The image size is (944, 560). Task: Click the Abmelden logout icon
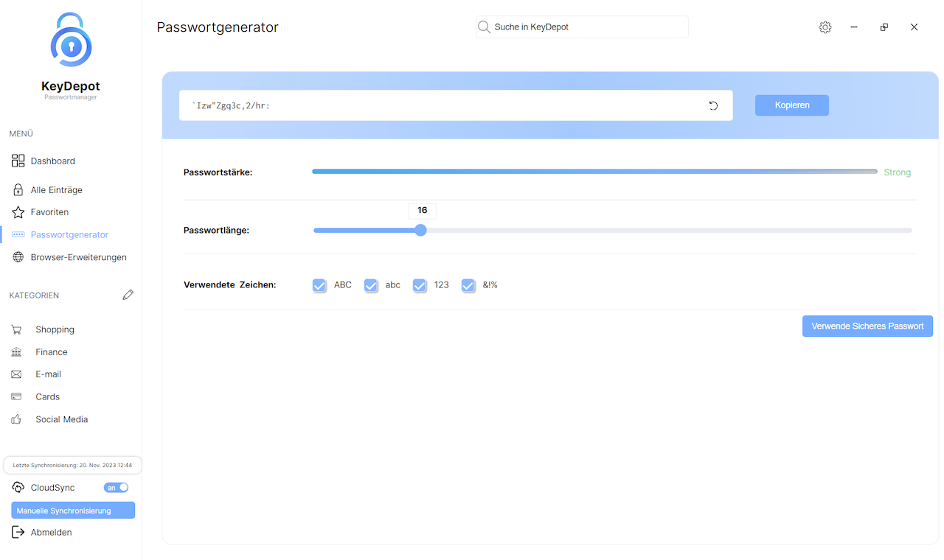tap(18, 532)
